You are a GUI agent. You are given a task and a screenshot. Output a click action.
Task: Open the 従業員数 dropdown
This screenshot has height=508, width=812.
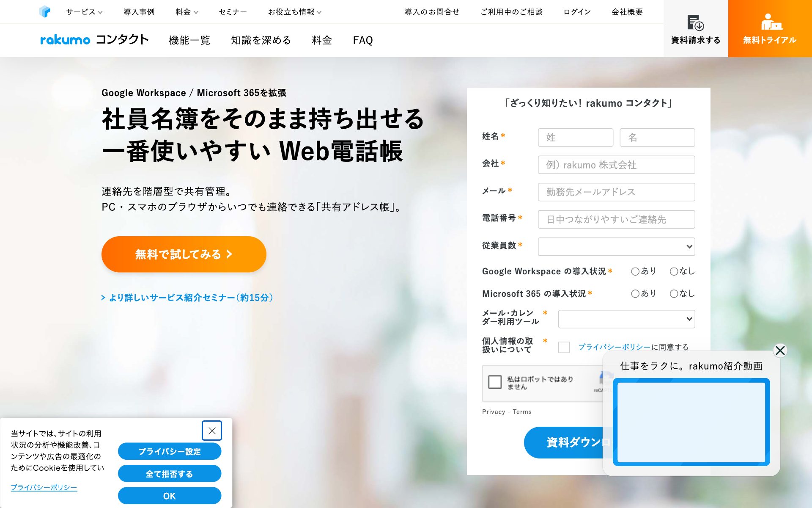616,246
